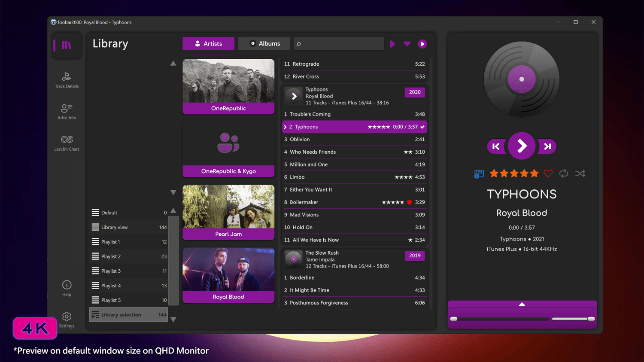Select track River Cross
Viewport: 644px width, 362px height.
pyautogui.click(x=355, y=76)
